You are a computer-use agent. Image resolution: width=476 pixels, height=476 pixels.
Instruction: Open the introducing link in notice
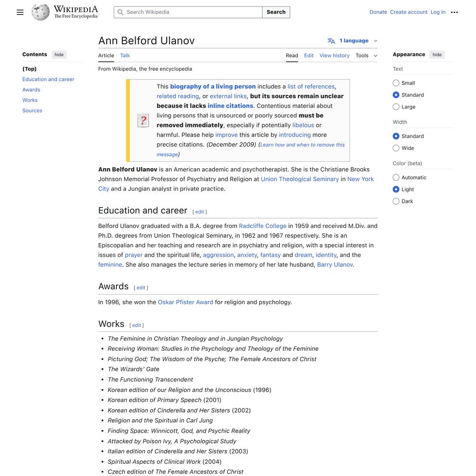(295, 135)
